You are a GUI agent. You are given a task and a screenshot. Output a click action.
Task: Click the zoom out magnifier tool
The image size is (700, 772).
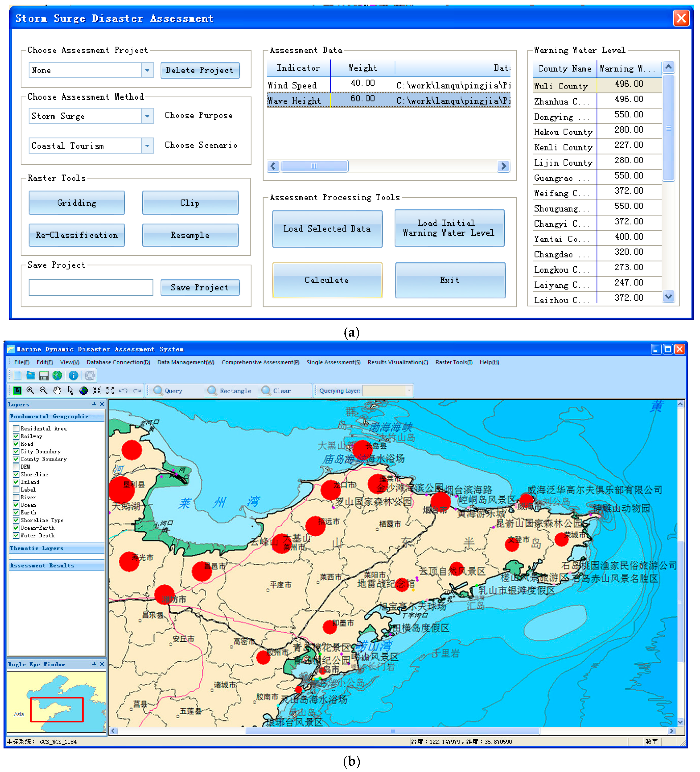[x=44, y=390]
